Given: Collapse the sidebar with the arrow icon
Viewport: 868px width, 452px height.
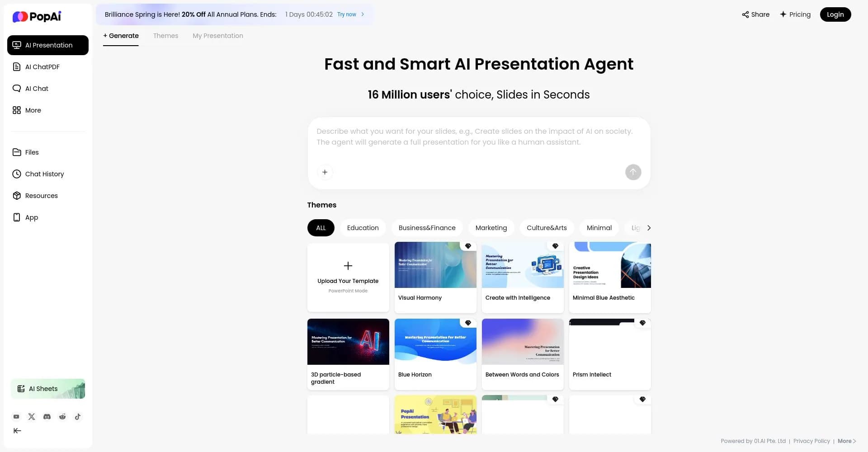Looking at the screenshot, I should coord(17,431).
